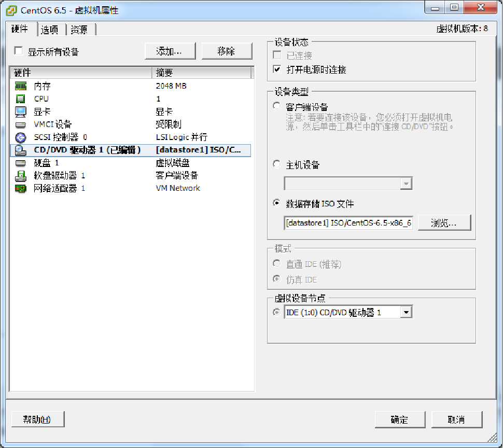Open the 主机设备 dropdown list

point(406,184)
